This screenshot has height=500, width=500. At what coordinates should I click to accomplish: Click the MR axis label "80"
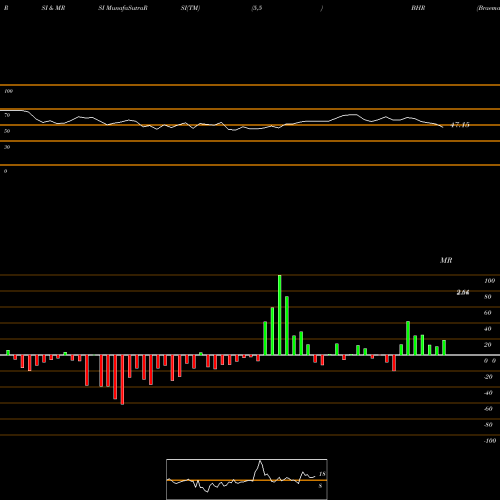(x=488, y=297)
